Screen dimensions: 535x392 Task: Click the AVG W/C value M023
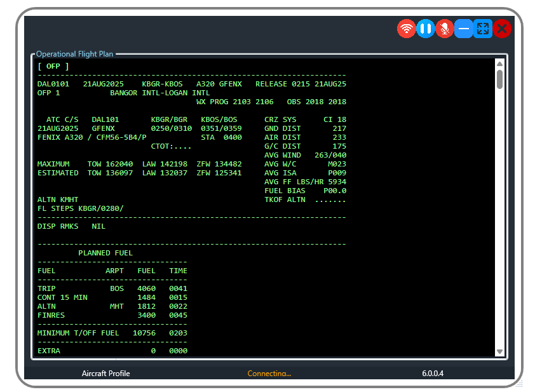coord(337,164)
